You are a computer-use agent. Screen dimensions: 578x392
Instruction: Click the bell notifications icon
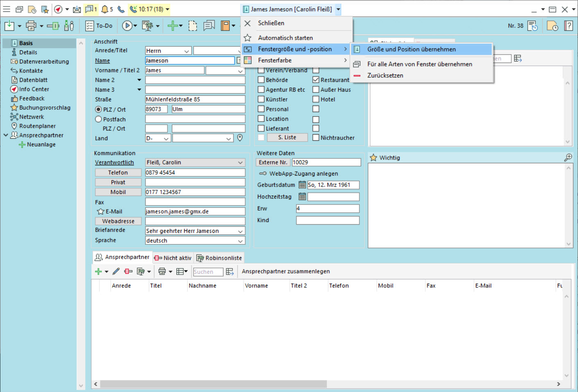[105, 9]
